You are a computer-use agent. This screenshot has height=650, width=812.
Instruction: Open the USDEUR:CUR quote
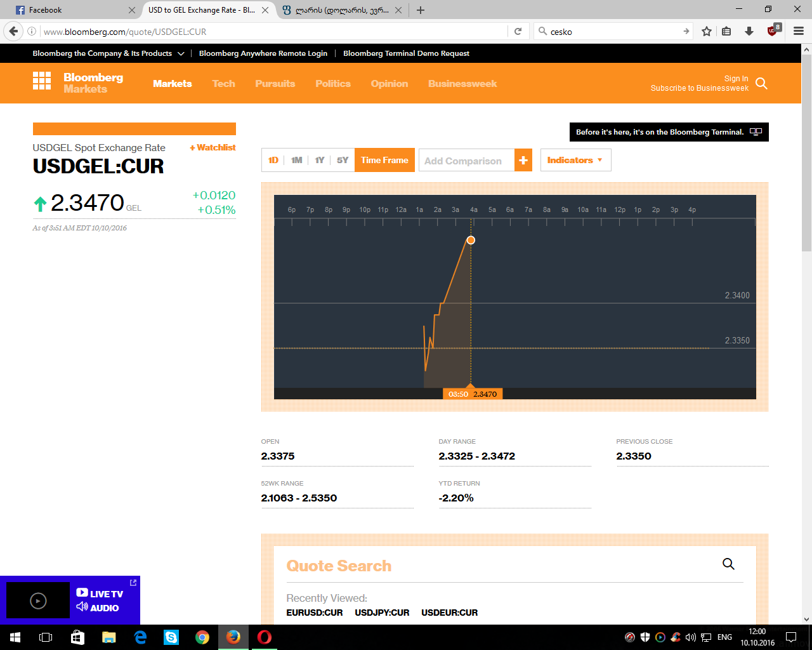(x=450, y=613)
